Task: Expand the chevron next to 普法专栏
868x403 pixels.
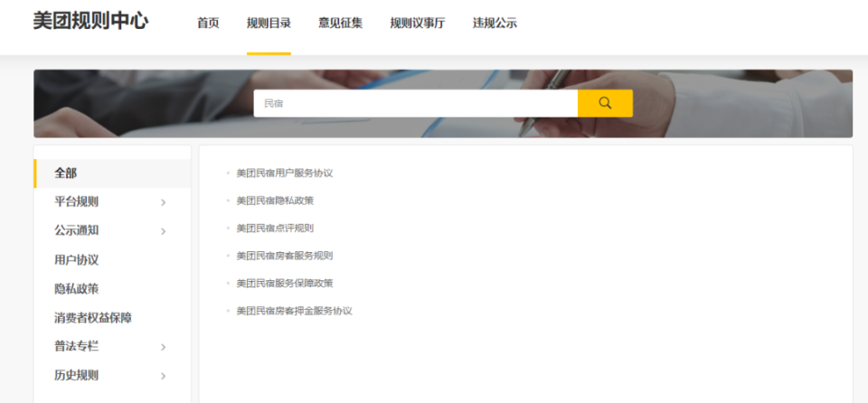Action: click(x=164, y=347)
